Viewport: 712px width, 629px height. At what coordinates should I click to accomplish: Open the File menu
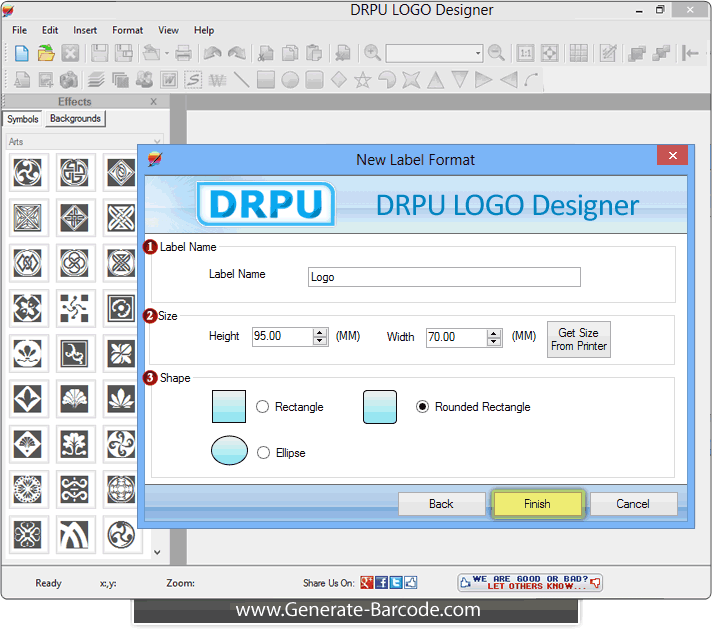tap(20, 30)
